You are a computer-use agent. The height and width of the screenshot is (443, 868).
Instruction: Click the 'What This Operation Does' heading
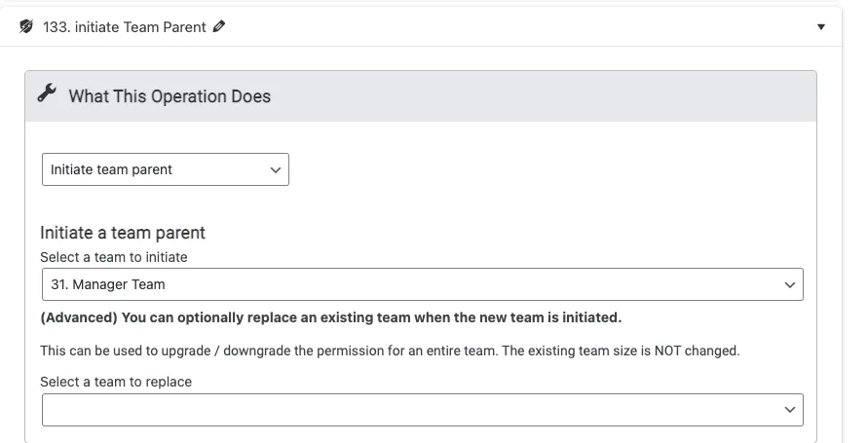coord(170,96)
